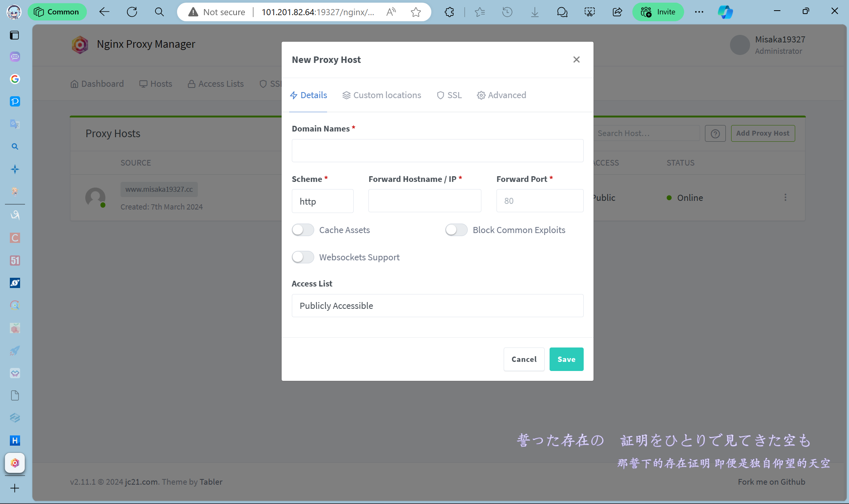Image resolution: width=849 pixels, height=504 pixels.
Task: Click Add Proxy Host button
Action: coord(763,133)
